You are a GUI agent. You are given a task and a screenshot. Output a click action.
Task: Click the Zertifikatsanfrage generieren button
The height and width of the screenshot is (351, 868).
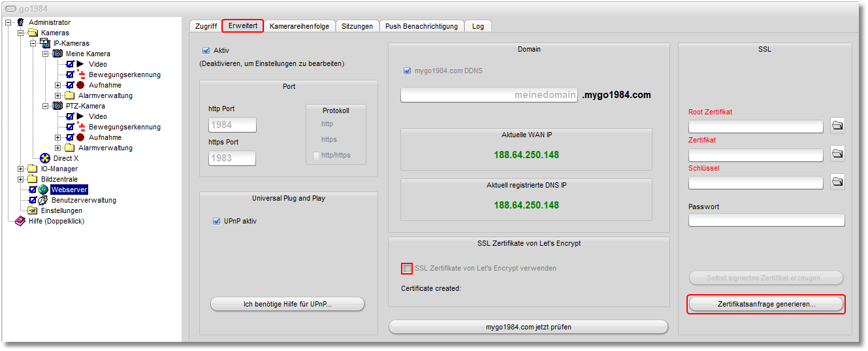tap(766, 305)
